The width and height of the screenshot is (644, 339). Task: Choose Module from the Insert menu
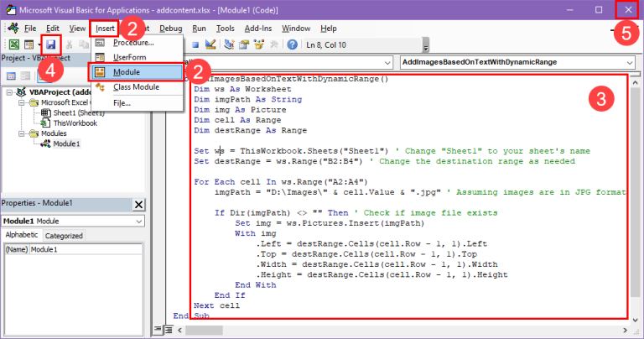138,72
